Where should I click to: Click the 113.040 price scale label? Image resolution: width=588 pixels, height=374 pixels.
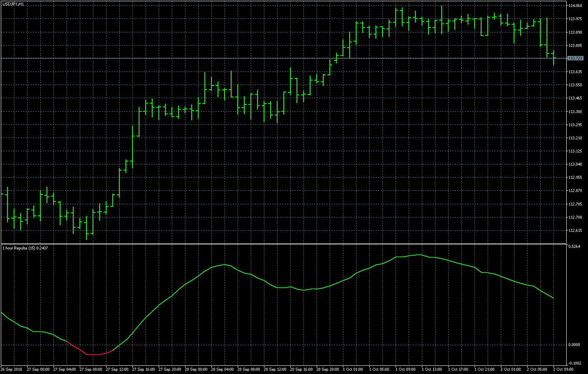[x=575, y=164]
